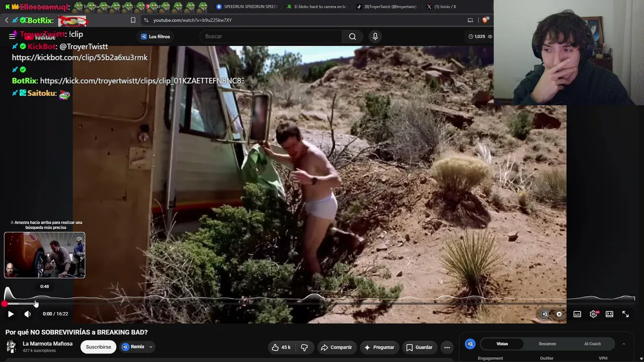Viewport: 644px width, 362px height.
Task: Open the TroyerTwistt TikTok browser tab
Action: click(x=387, y=7)
